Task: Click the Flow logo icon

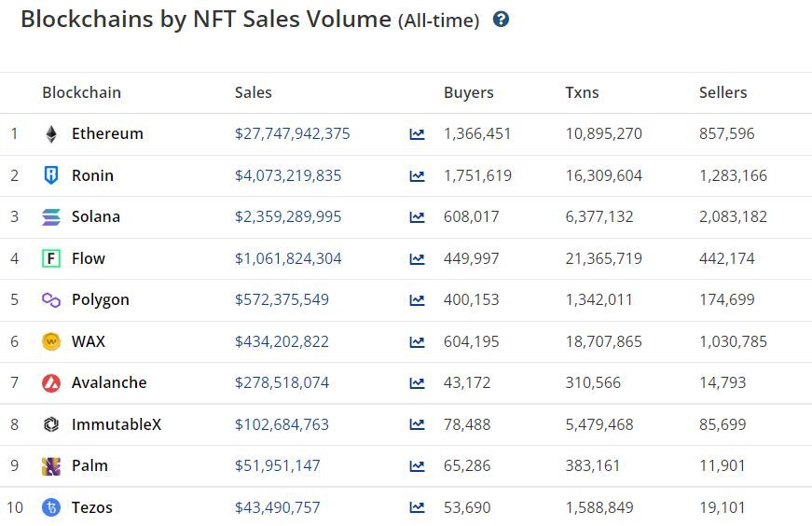Action: (51, 258)
